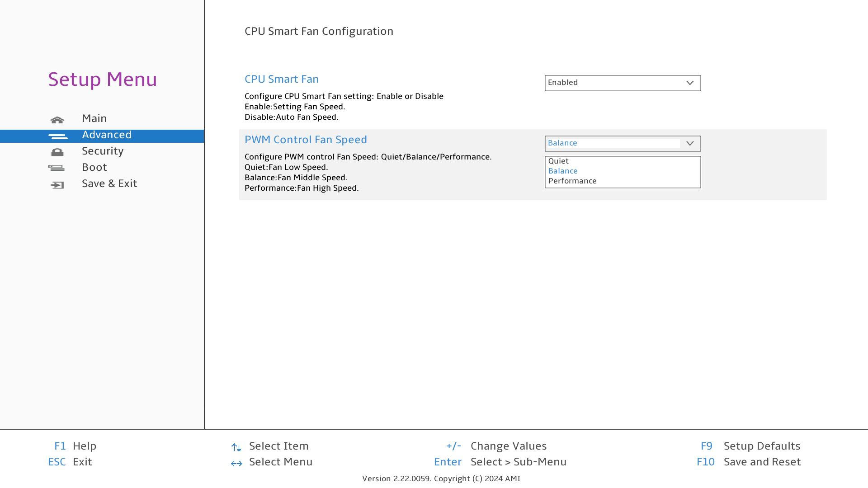The height and width of the screenshot is (488, 868).
Task: Open the Security menu
Action: pos(103,151)
